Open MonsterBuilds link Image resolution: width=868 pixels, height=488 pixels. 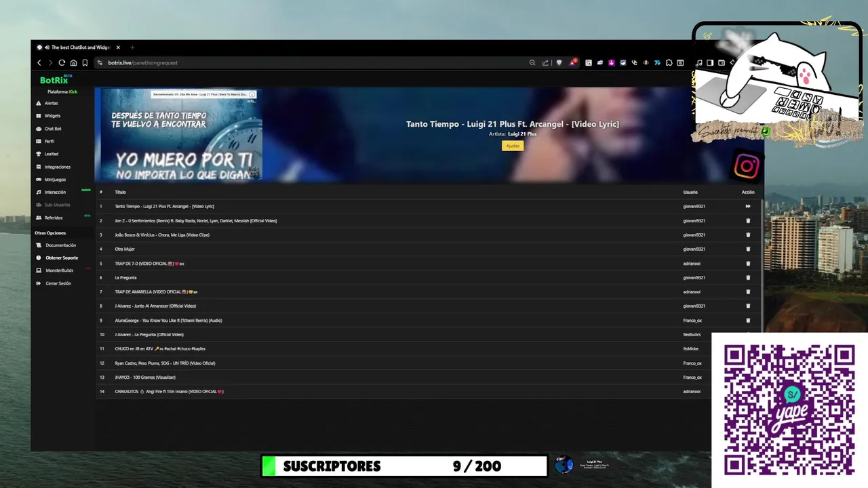coord(59,270)
